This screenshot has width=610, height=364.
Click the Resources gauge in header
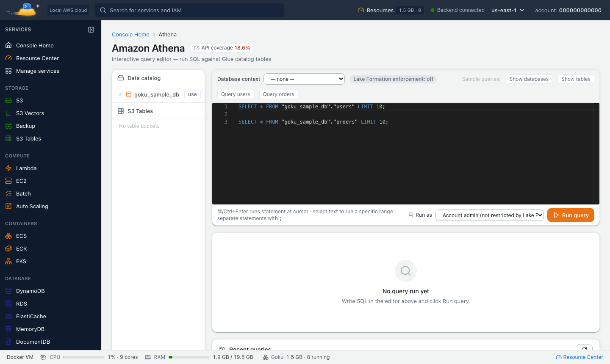tap(361, 10)
